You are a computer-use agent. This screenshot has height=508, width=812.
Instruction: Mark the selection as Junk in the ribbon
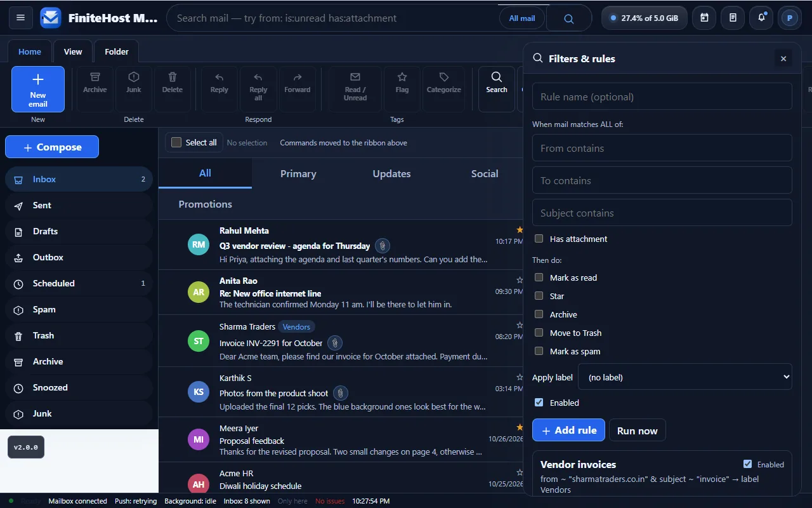coord(134,89)
